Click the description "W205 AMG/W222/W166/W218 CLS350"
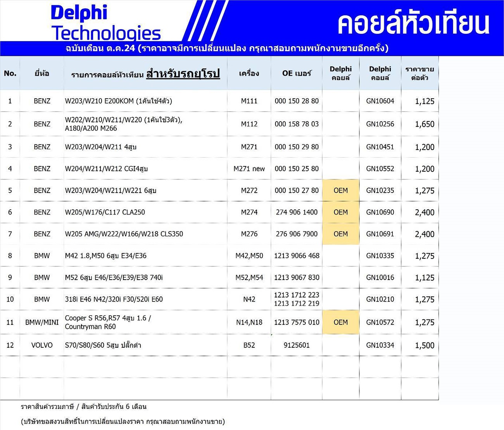504x430 pixels. pyautogui.click(x=124, y=234)
